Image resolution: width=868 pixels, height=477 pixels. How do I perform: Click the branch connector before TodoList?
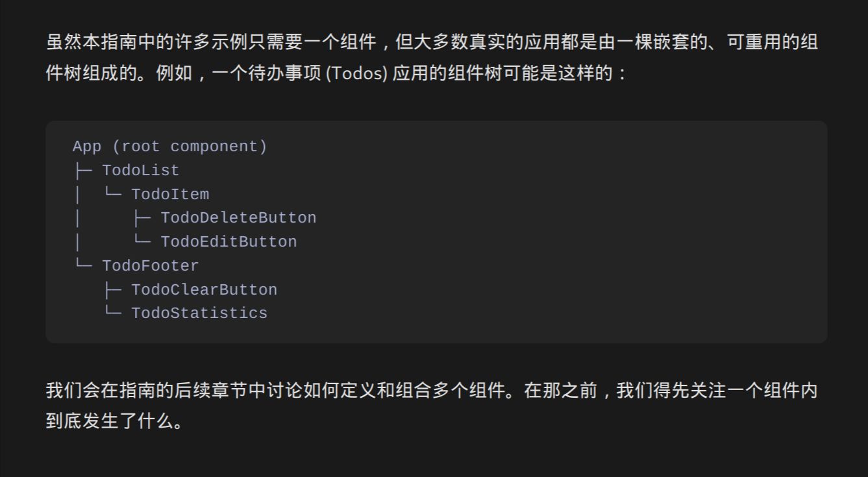point(83,171)
